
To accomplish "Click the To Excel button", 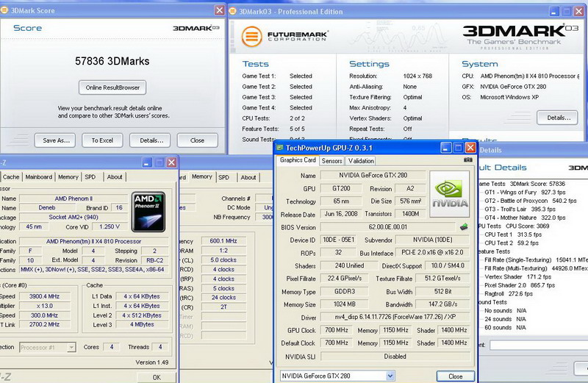I will (102, 140).
